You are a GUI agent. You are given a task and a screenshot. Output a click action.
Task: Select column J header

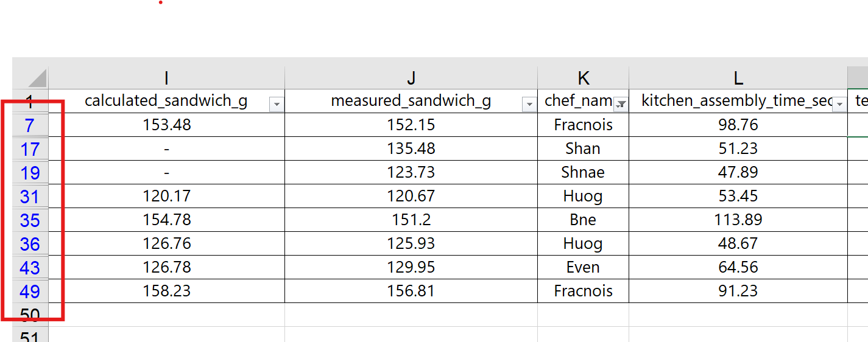[x=411, y=78]
